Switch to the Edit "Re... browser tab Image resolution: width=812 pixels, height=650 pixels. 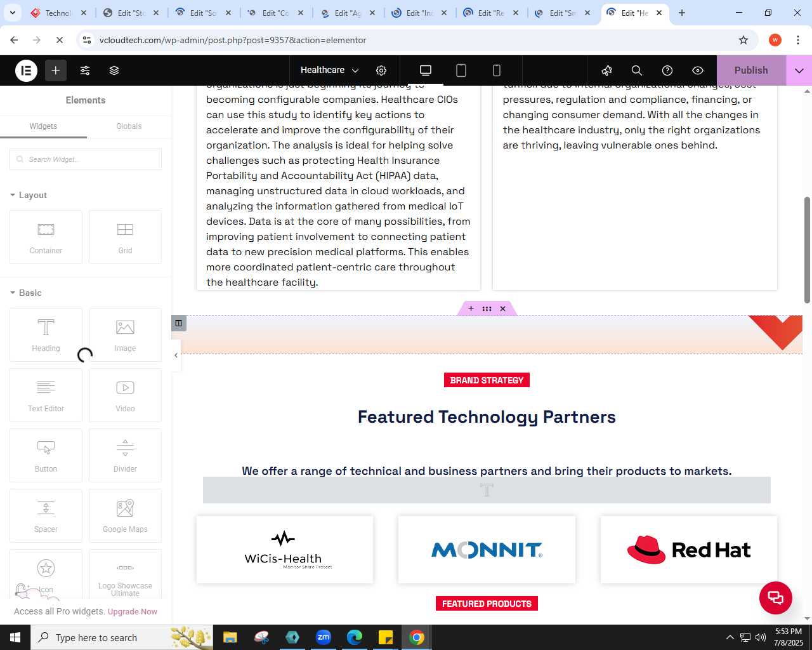pos(492,13)
